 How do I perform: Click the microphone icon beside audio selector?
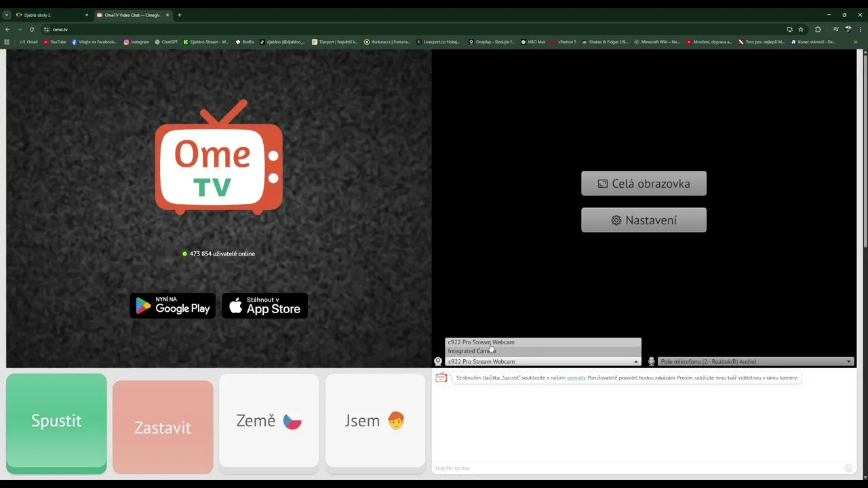[651, 361]
